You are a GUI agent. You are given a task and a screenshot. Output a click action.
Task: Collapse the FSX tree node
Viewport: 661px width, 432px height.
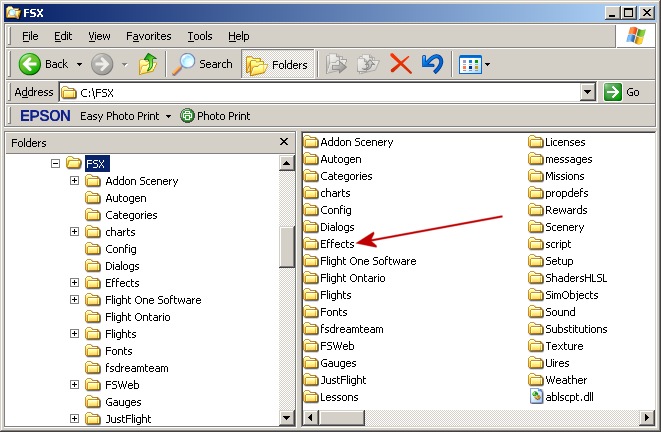(x=56, y=163)
